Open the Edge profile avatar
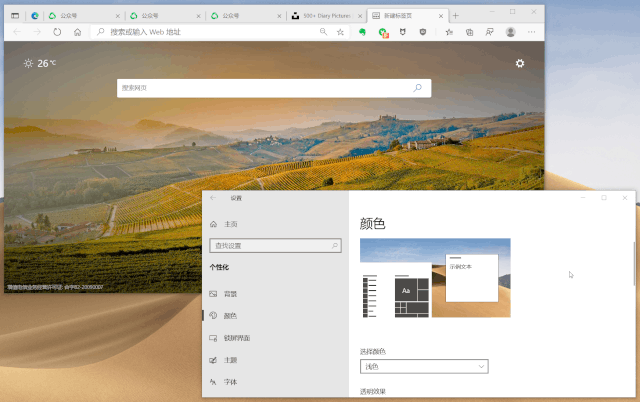The image size is (640, 402). click(x=511, y=32)
